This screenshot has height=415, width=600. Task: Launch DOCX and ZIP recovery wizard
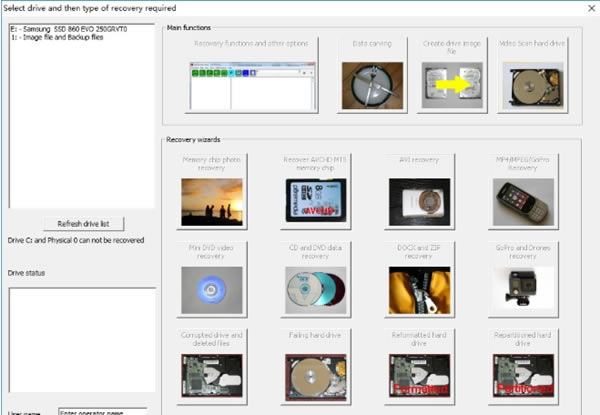(419, 280)
